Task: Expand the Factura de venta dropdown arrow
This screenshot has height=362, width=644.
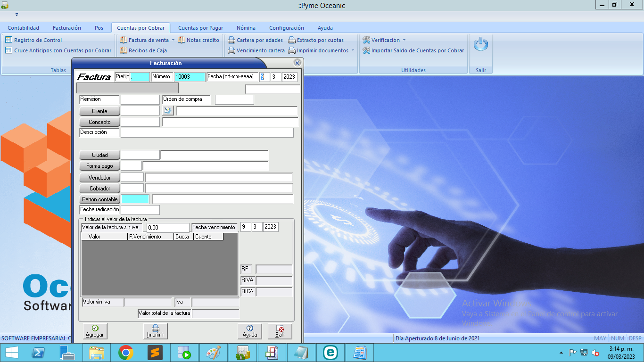Action: coord(173,40)
